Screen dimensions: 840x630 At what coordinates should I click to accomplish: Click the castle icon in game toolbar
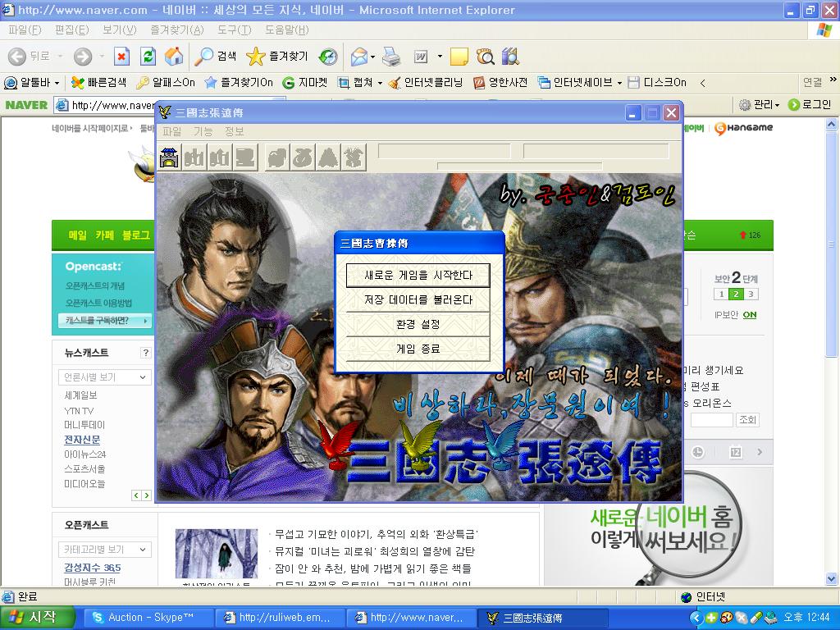(x=170, y=156)
